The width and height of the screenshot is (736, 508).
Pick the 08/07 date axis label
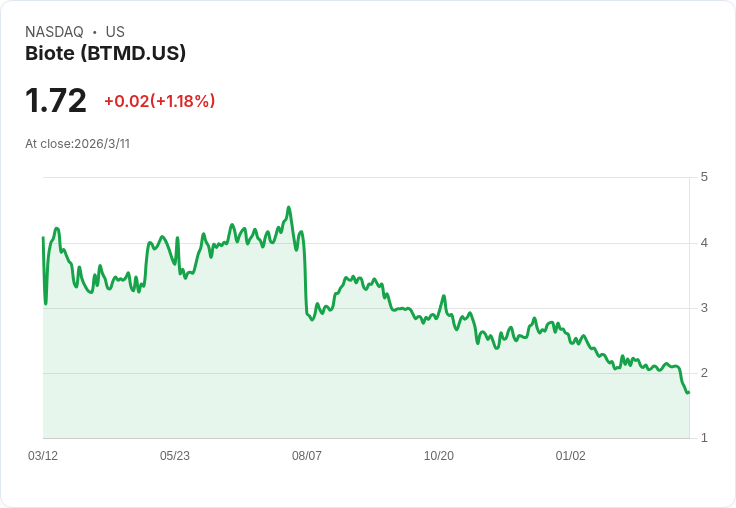[307, 456]
